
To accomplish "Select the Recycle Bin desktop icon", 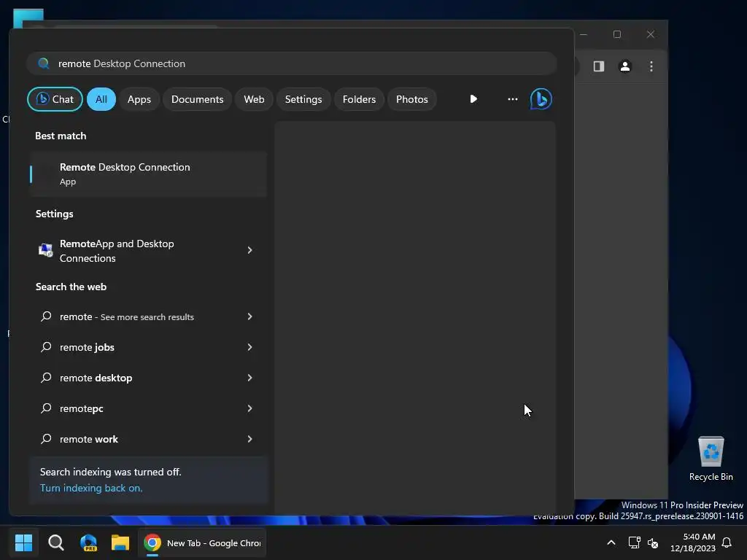I will [711, 459].
